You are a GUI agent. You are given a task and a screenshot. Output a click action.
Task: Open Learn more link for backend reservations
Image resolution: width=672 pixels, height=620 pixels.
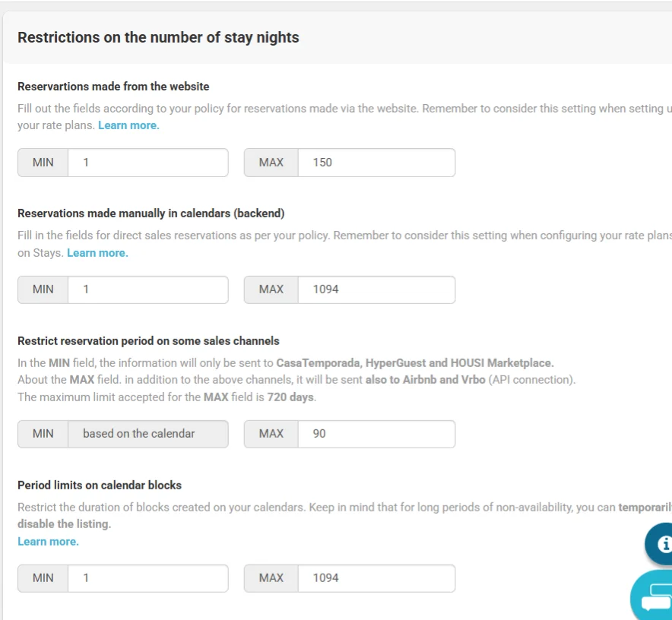tap(97, 253)
